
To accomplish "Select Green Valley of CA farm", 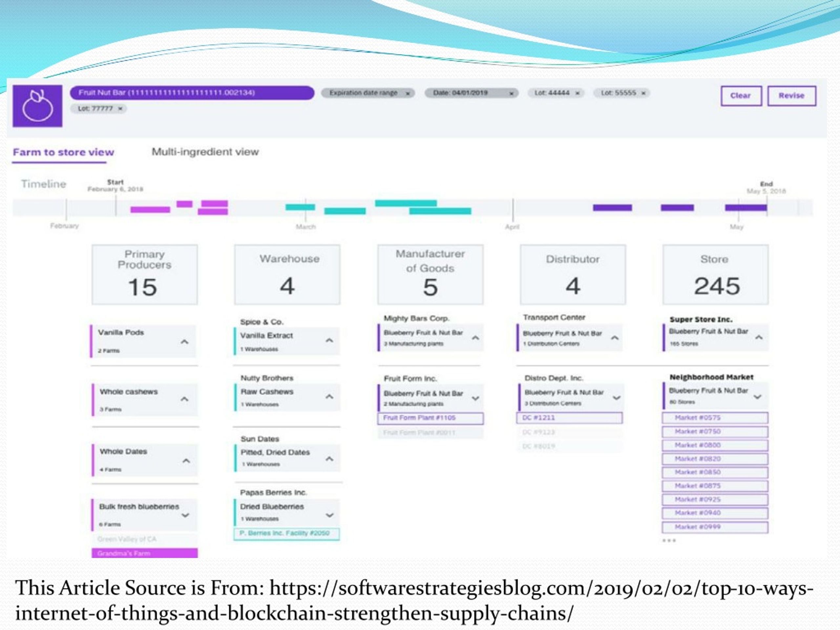I will coord(145,539).
